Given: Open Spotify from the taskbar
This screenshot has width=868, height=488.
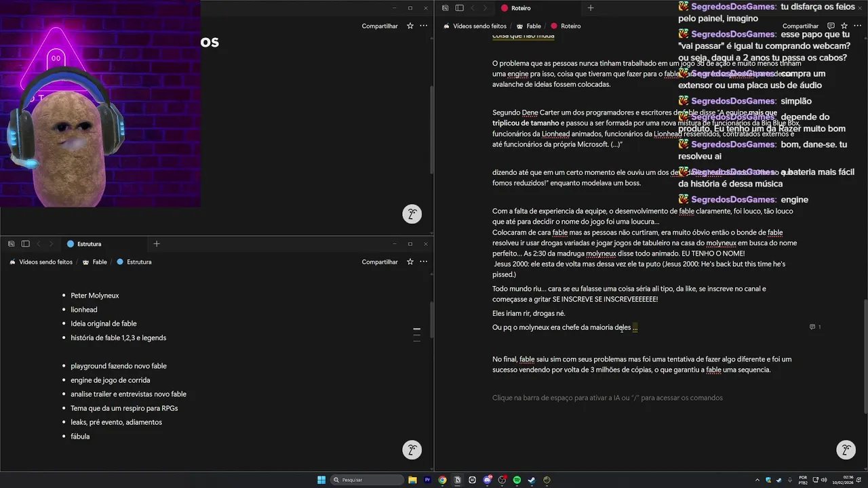Looking at the screenshot, I should pyautogui.click(x=517, y=480).
